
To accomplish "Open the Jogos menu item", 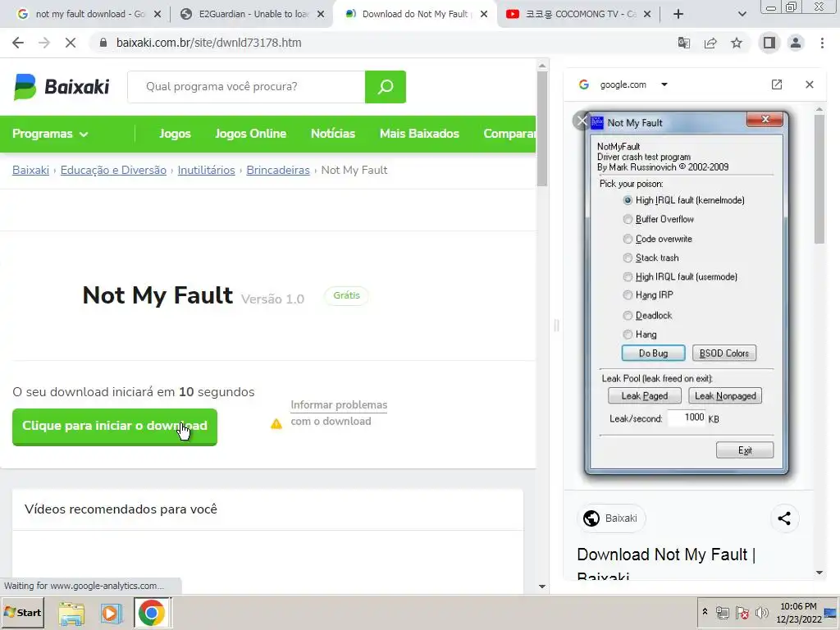I will point(175,134).
